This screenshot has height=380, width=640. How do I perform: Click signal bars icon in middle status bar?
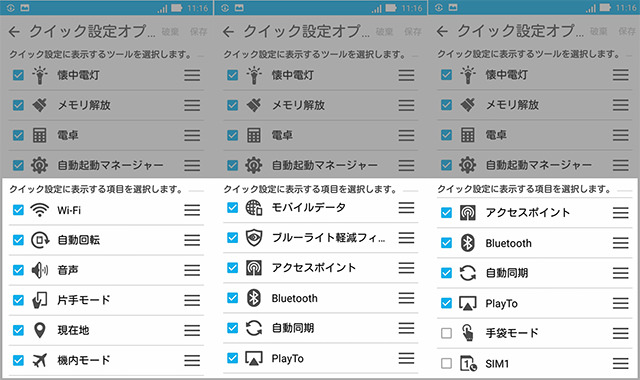point(377,9)
